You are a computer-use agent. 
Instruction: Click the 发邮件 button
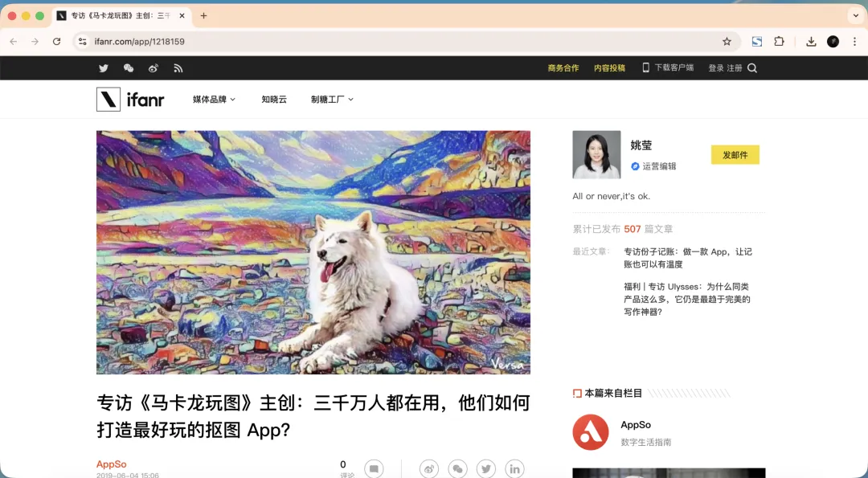point(735,155)
